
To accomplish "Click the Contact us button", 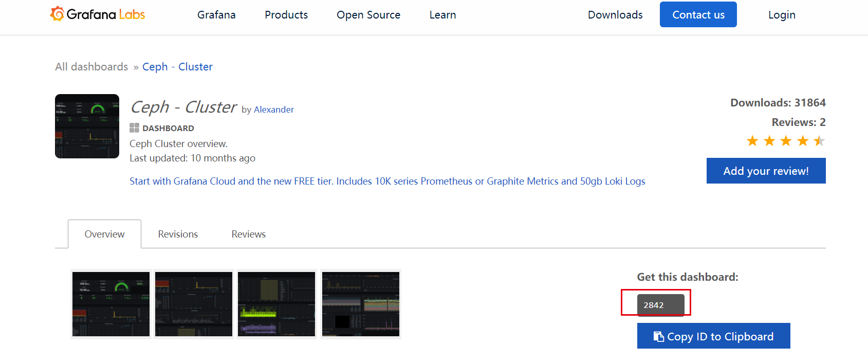I will 698,14.
